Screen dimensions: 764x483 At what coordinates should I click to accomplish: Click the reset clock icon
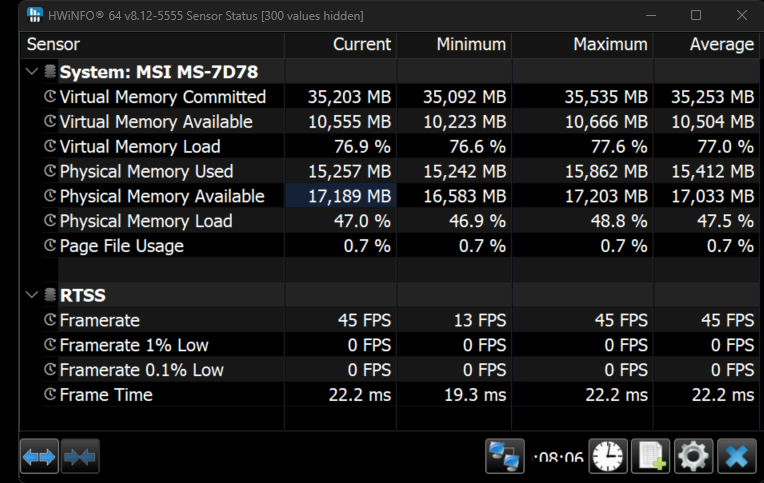coord(608,456)
